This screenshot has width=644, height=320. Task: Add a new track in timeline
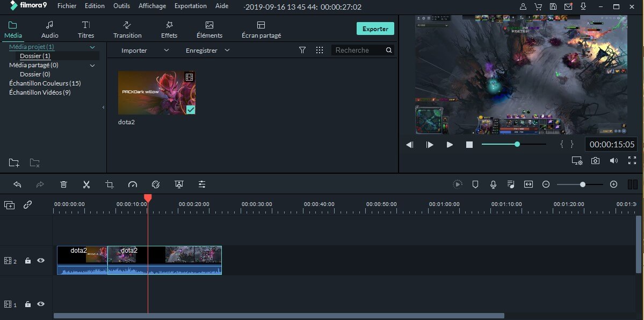[9, 205]
